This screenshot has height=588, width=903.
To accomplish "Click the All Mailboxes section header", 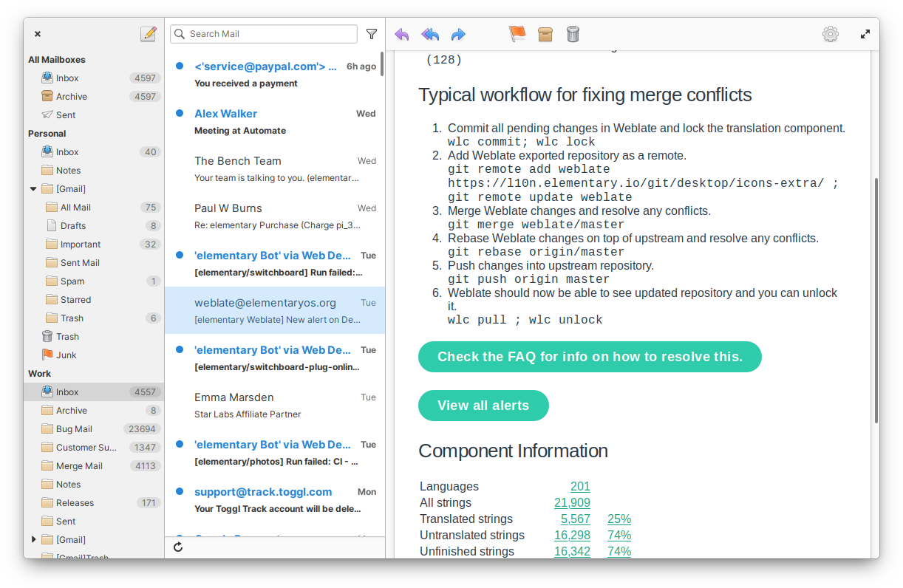I will 57,60.
